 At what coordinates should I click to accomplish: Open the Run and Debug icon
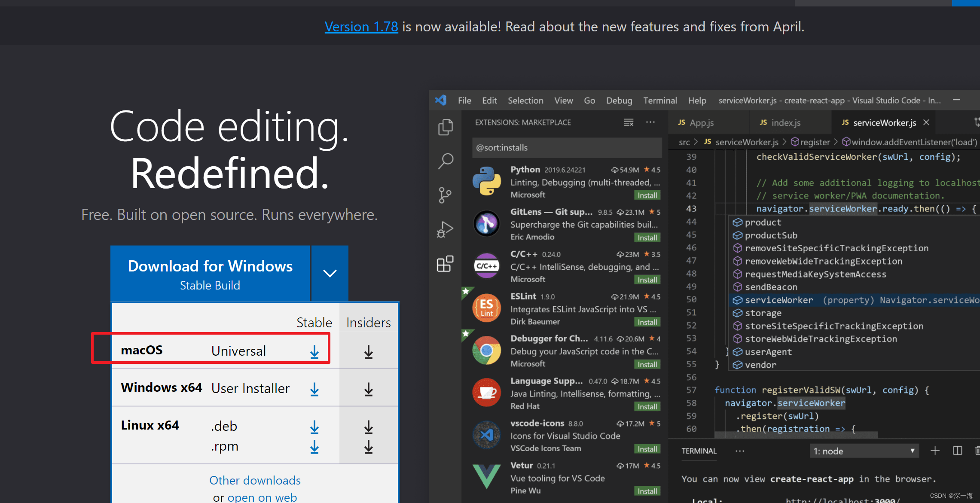(x=445, y=229)
